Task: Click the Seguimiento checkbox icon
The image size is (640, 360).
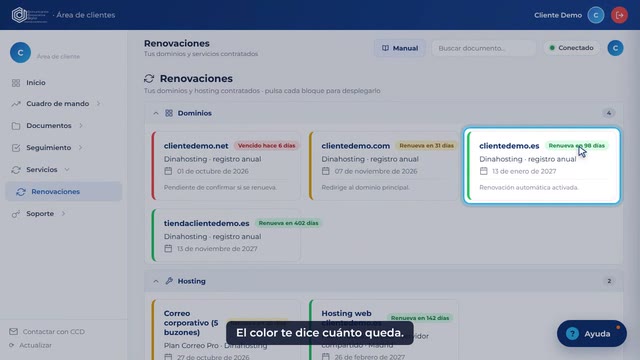Action: click(x=16, y=148)
